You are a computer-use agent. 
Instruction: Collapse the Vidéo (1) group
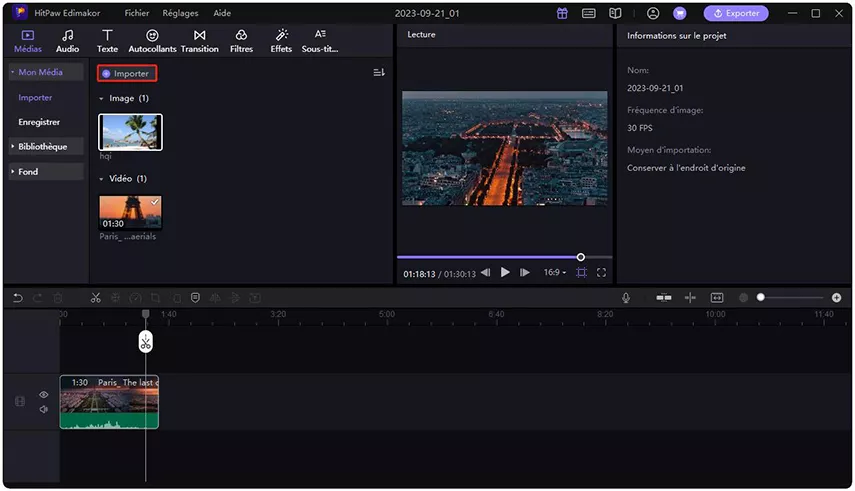click(x=101, y=179)
